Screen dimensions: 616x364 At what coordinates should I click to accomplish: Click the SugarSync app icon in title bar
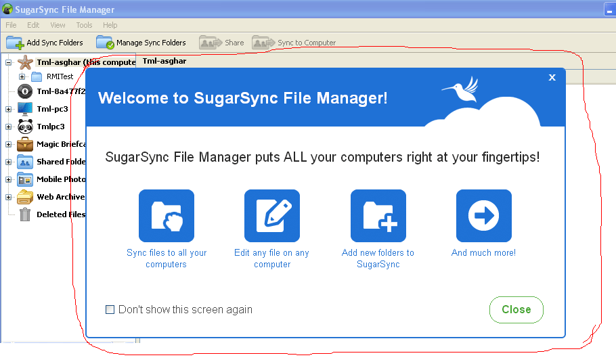7,9
